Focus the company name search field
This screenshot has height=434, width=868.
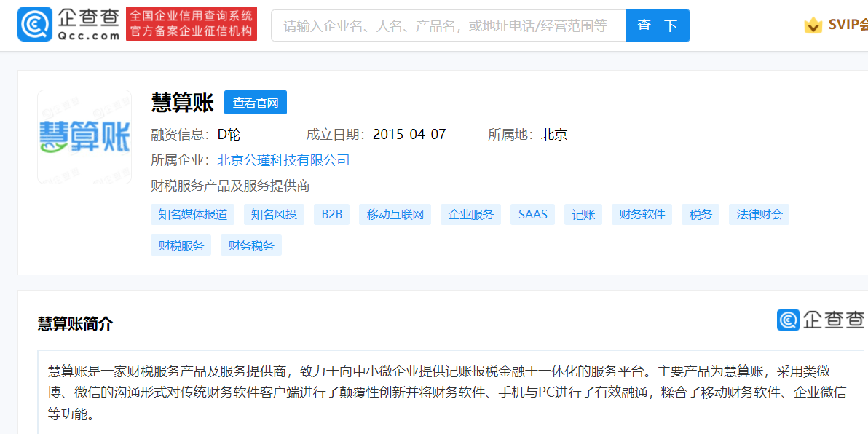coord(449,25)
